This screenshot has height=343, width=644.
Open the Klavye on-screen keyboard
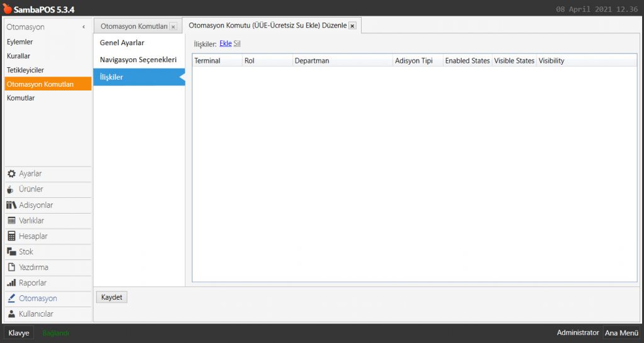19,333
